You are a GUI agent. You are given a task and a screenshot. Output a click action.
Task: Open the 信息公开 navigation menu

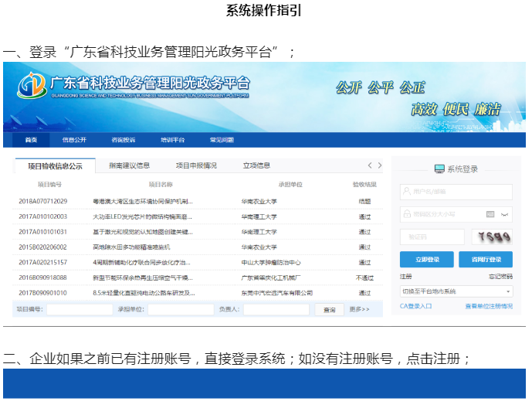point(74,141)
